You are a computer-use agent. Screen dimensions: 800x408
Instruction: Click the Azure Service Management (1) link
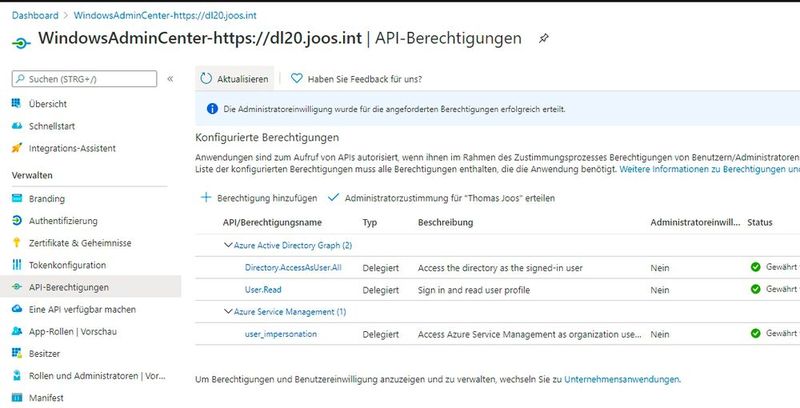tap(290, 312)
